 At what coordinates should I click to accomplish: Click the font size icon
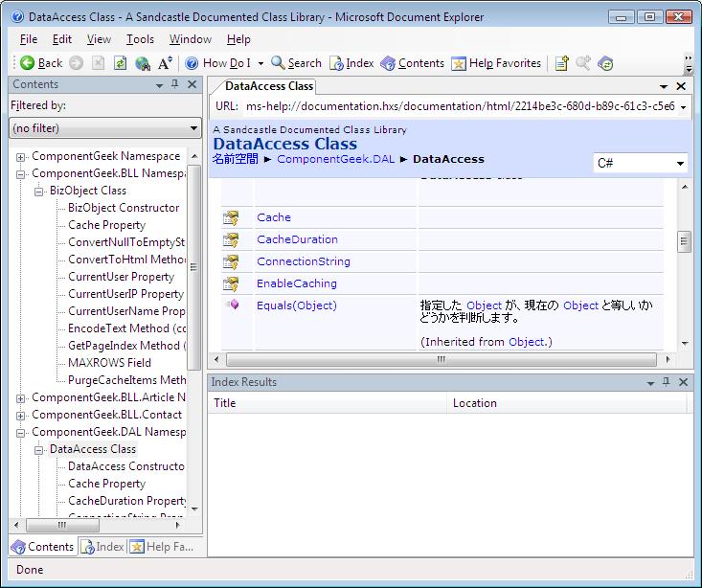[165, 63]
